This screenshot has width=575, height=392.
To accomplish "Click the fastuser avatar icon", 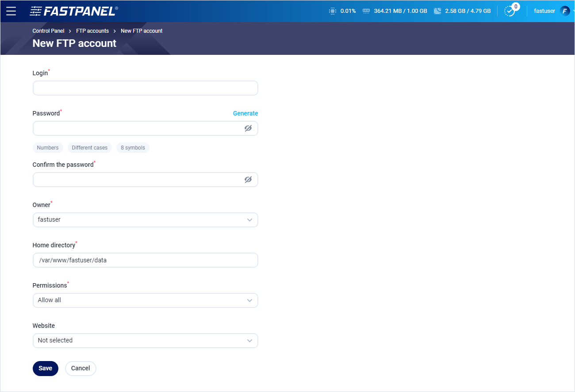I will coord(564,11).
